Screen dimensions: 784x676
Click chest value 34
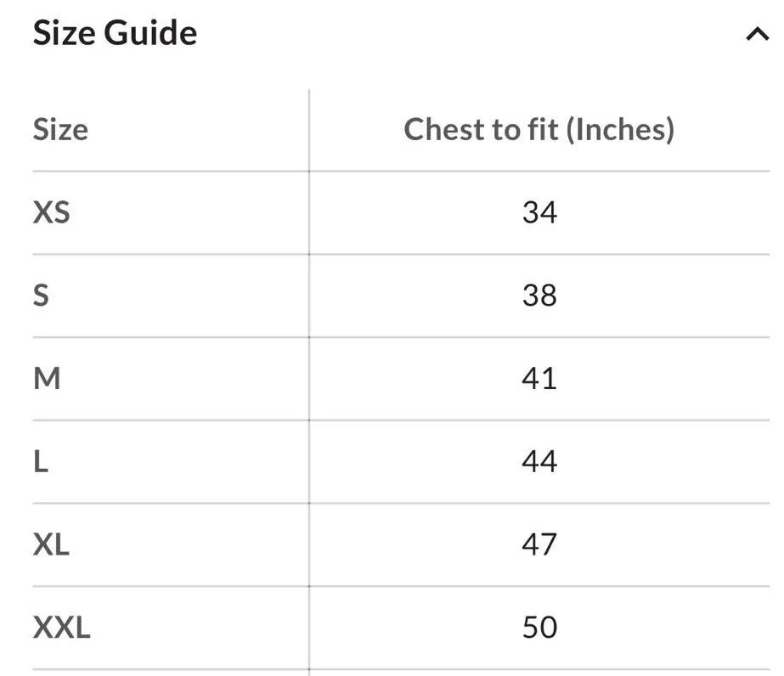pyautogui.click(x=539, y=211)
